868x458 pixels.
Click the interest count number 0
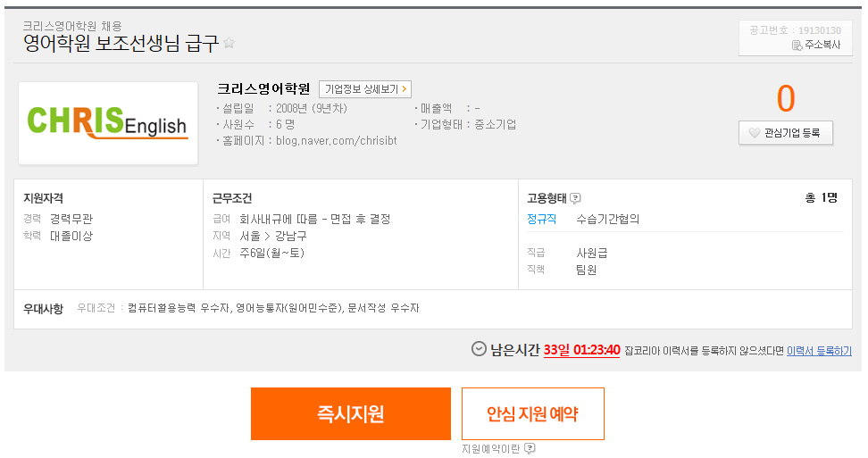786,98
